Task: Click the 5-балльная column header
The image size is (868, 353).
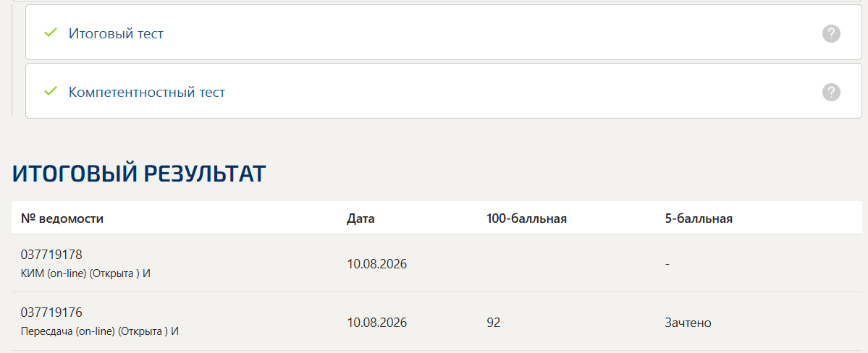Action: 699,218
